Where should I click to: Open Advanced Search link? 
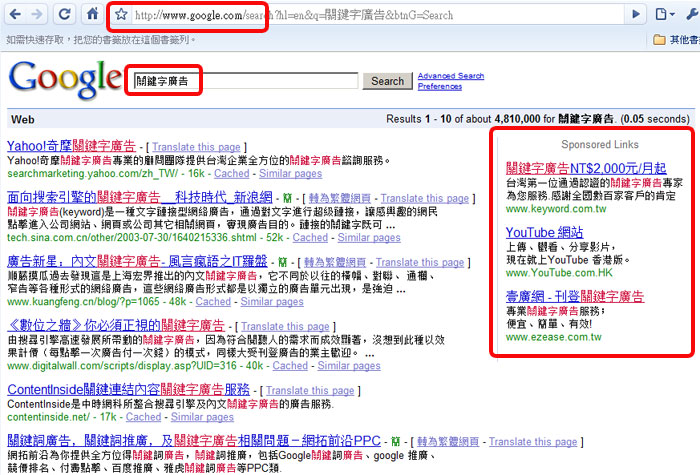(450, 76)
